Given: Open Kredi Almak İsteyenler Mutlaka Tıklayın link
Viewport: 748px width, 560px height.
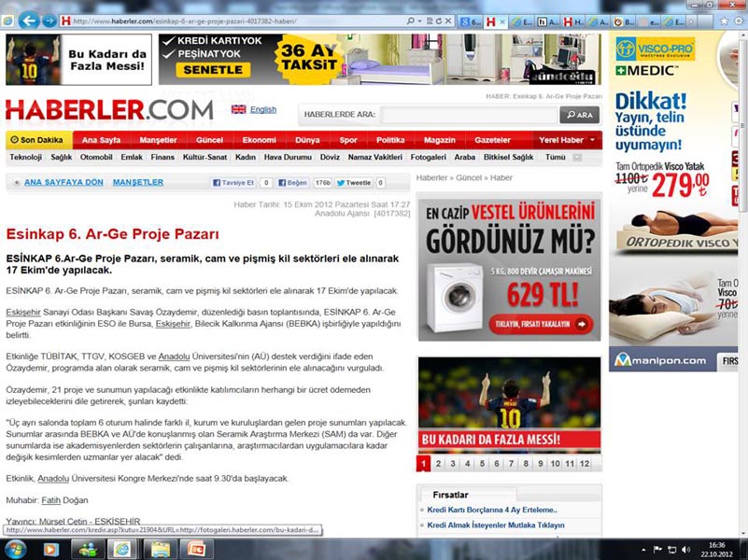Looking at the screenshot, I should click(496, 525).
